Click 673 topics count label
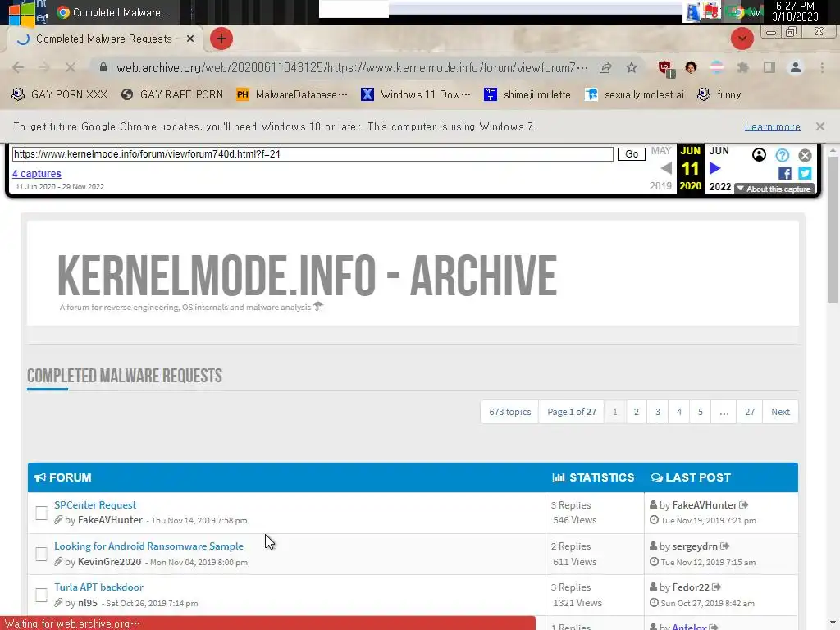This screenshot has height=630, width=840. click(x=509, y=412)
